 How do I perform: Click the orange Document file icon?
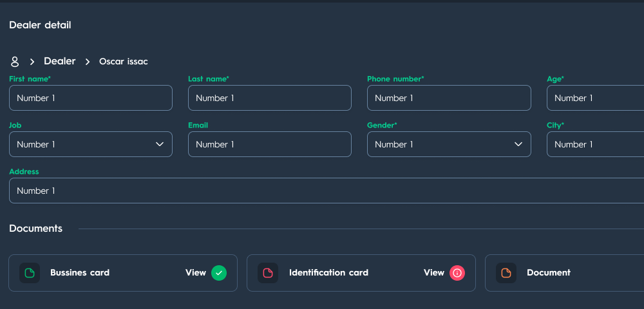tap(506, 273)
